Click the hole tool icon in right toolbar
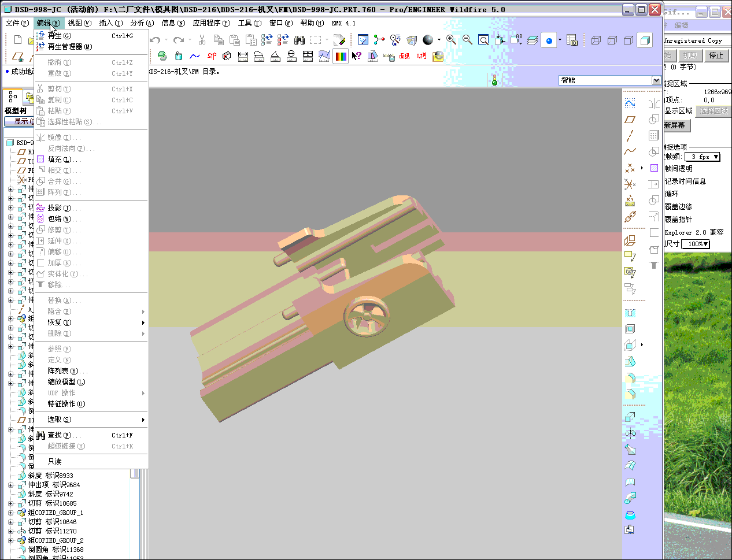Viewport: 732px width, 560px height. click(630, 313)
